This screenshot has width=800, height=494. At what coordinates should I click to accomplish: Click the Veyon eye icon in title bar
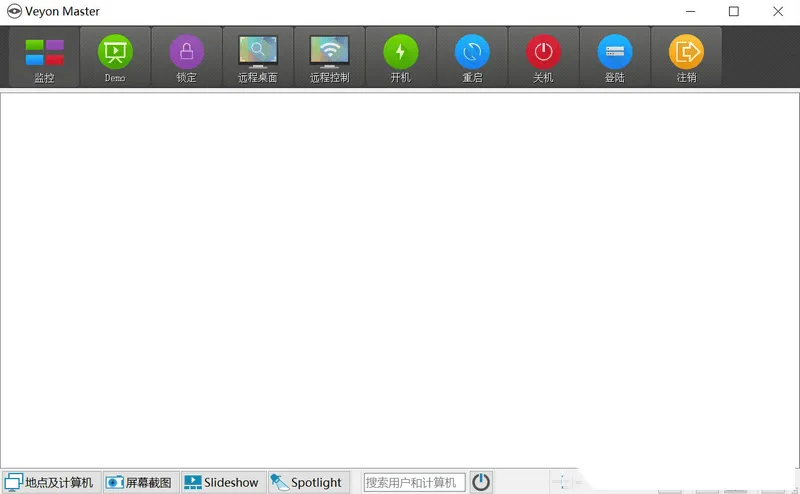click(14, 12)
